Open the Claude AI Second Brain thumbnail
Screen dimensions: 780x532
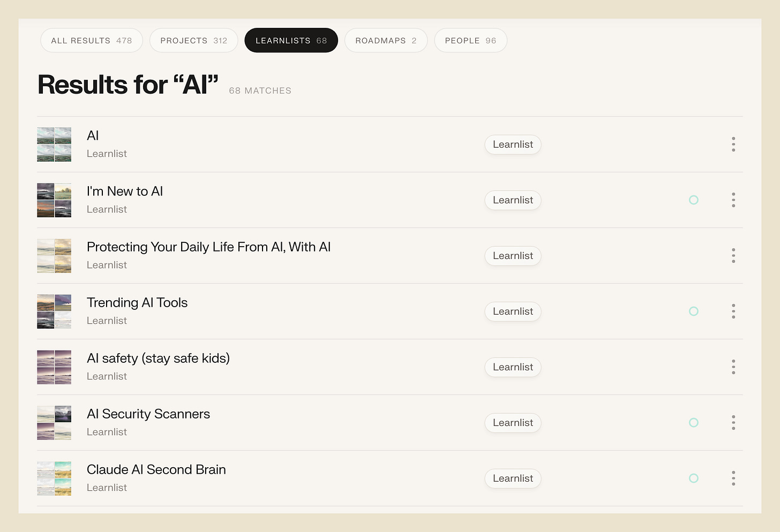pyautogui.click(x=54, y=478)
